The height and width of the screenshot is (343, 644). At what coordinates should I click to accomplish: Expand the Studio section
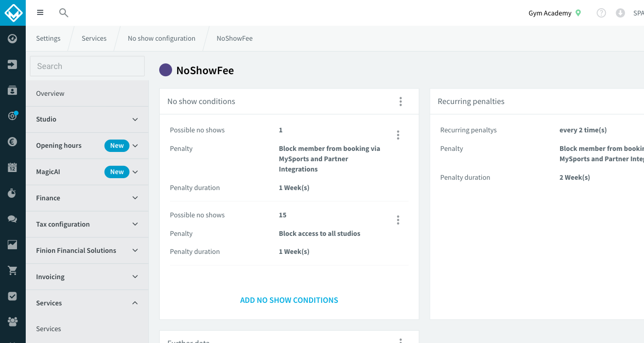click(x=87, y=119)
